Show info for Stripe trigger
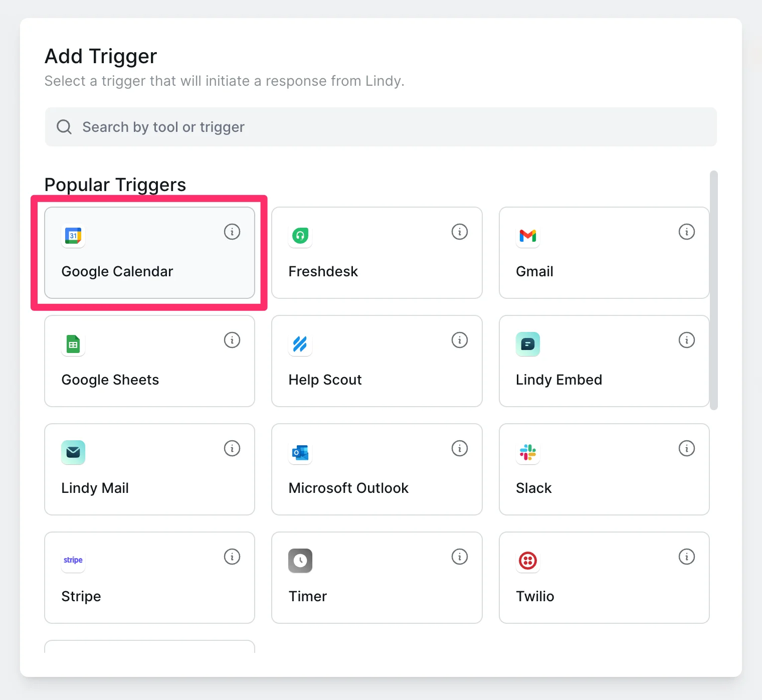The height and width of the screenshot is (700, 762). pos(232,557)
